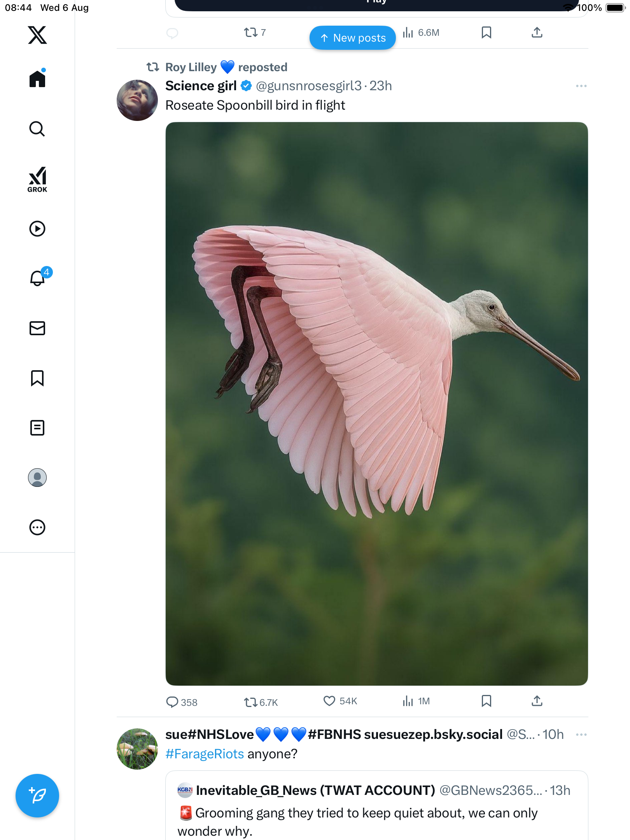Viewport: 630px width, 840px height.
Task: Open sidebar Bookmarks page
Action: click(x=37, y=378)
